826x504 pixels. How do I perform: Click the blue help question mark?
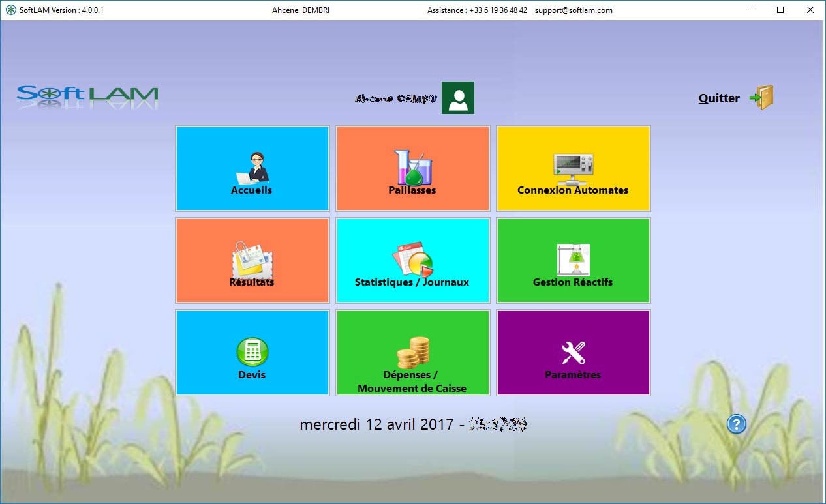(736, 424)
